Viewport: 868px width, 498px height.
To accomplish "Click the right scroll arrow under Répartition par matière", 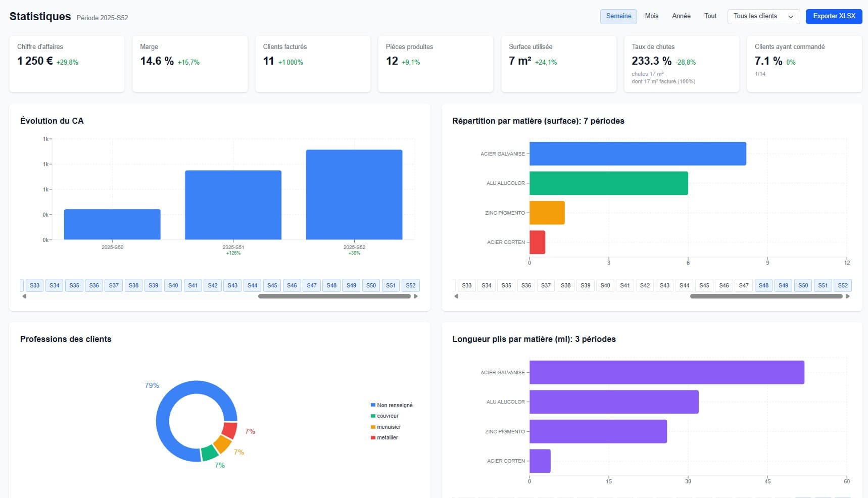I will click(848, 296).
